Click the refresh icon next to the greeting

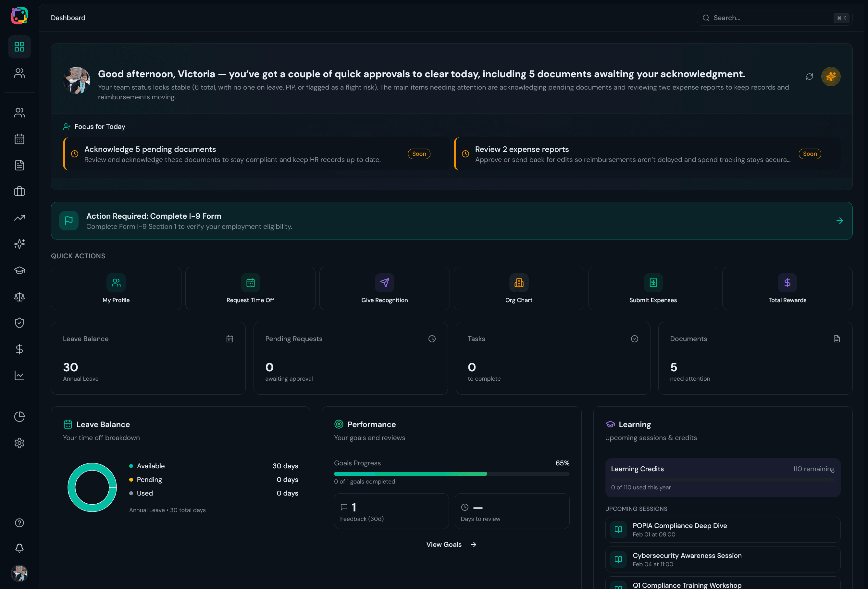810,77
